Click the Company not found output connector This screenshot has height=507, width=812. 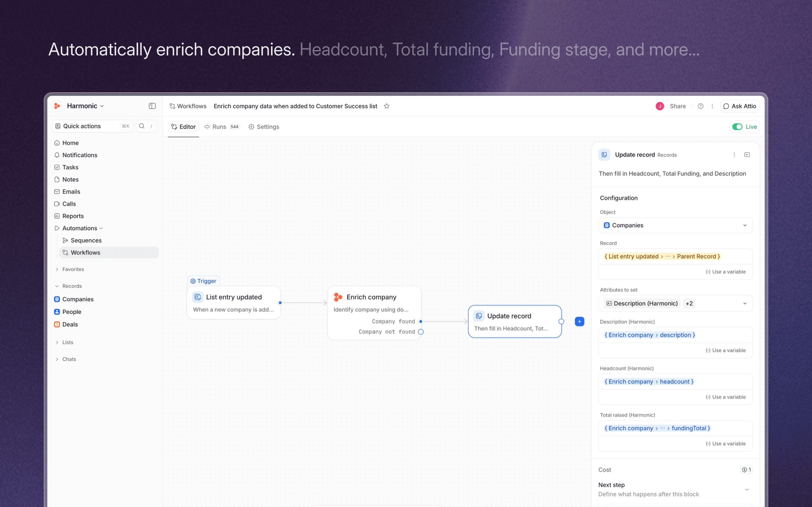point(421,332)
